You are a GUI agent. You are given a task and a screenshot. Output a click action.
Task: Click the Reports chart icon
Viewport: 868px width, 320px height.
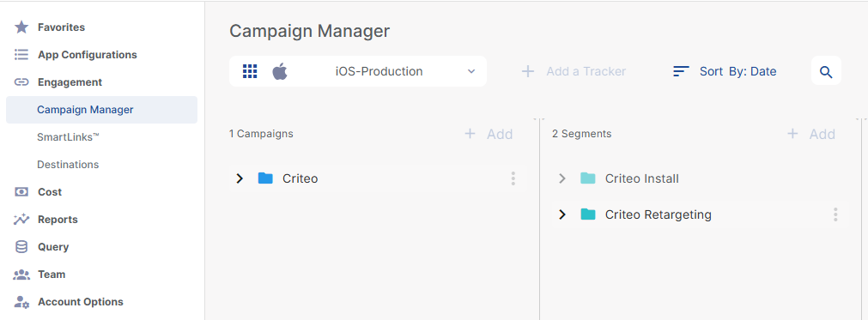point(21,220)
